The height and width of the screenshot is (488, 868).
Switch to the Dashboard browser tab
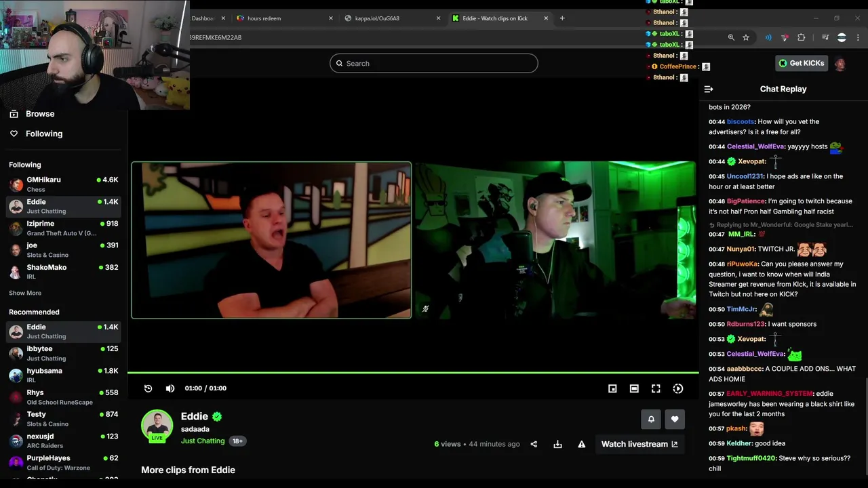coord(203,18)
